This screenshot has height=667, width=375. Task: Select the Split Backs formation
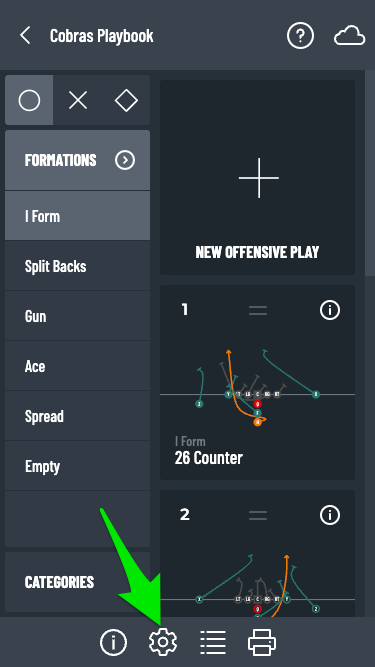[77, 266]
